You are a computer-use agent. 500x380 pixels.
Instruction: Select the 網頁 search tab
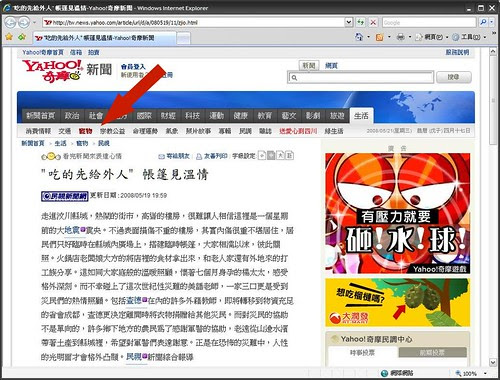[x=331, y=66]
